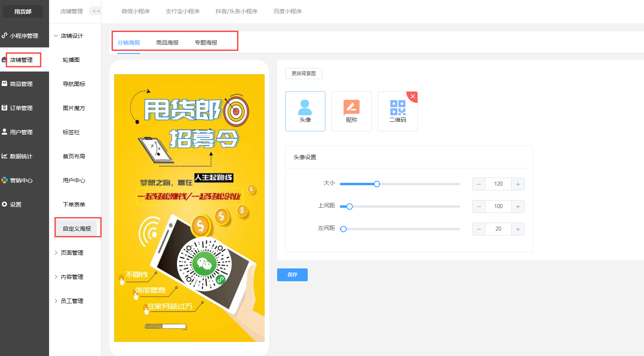Image resolution: width=644 pixels, height=356 pixels.
Task: Open 店铺管理 in the sidebar
Action: coord(24,60)
